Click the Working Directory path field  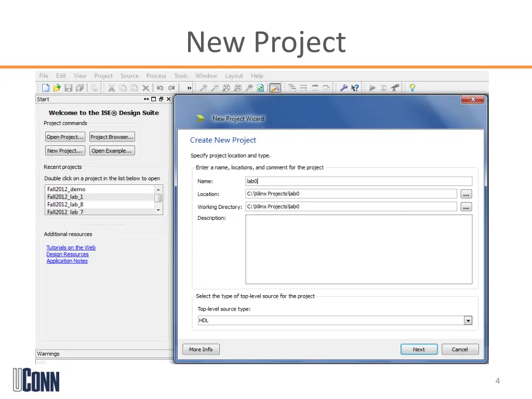click(351, 207)
